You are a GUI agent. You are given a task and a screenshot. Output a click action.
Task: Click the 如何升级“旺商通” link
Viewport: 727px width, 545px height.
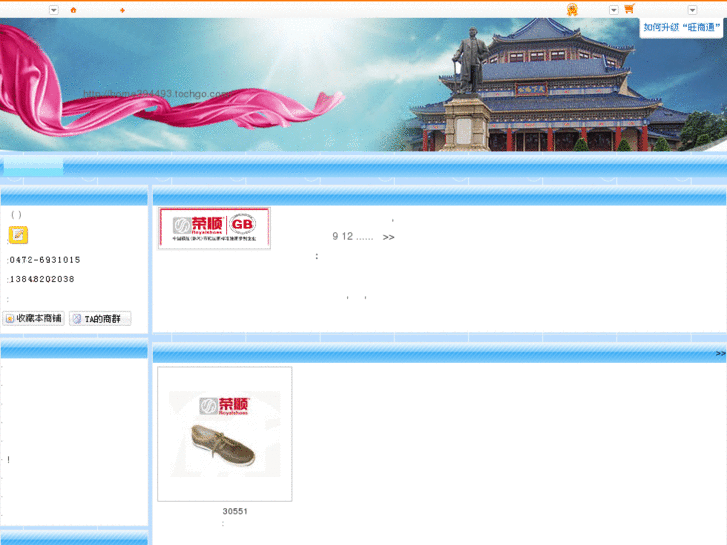pos(681,27)
